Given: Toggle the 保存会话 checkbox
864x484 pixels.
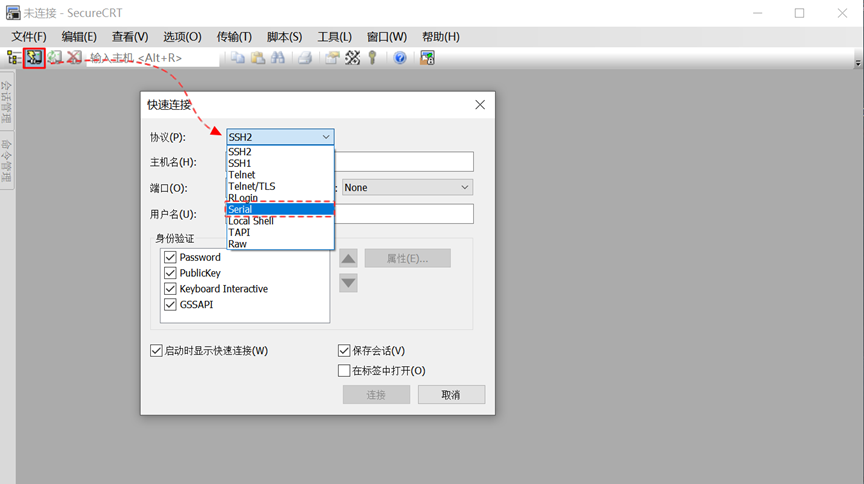Looking at the screenshot, I should point(344,351).
